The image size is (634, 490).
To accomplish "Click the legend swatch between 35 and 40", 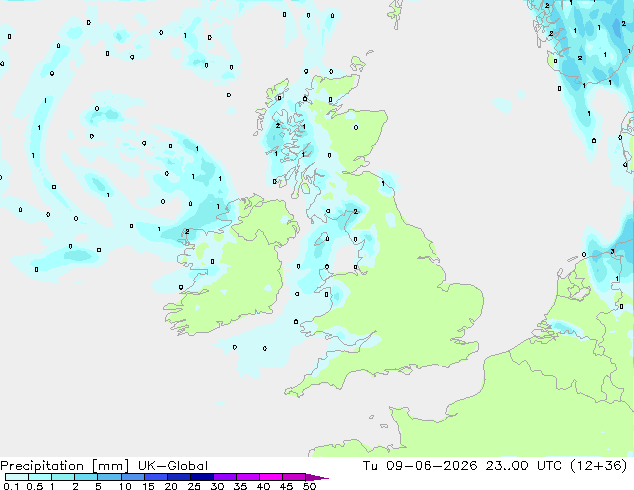I will tap(248, 477).
